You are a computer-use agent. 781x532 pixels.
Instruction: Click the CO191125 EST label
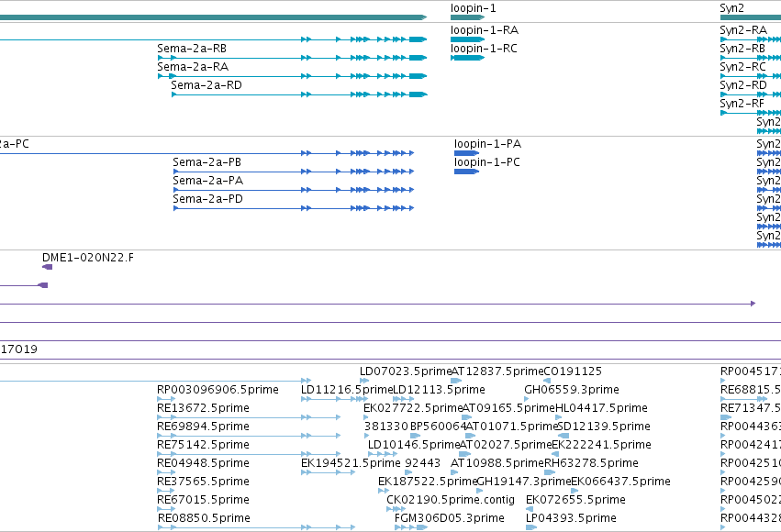click(573, 371)
